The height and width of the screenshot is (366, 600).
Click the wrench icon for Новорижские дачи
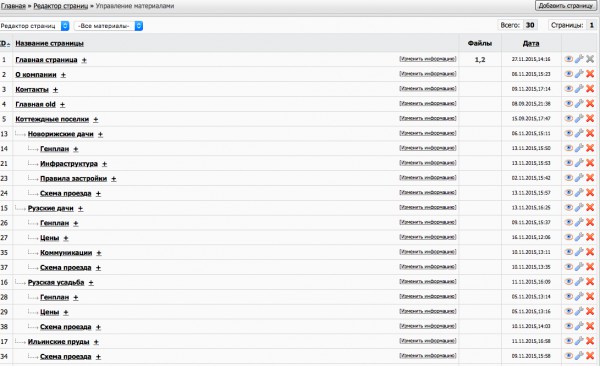point(579,133)
